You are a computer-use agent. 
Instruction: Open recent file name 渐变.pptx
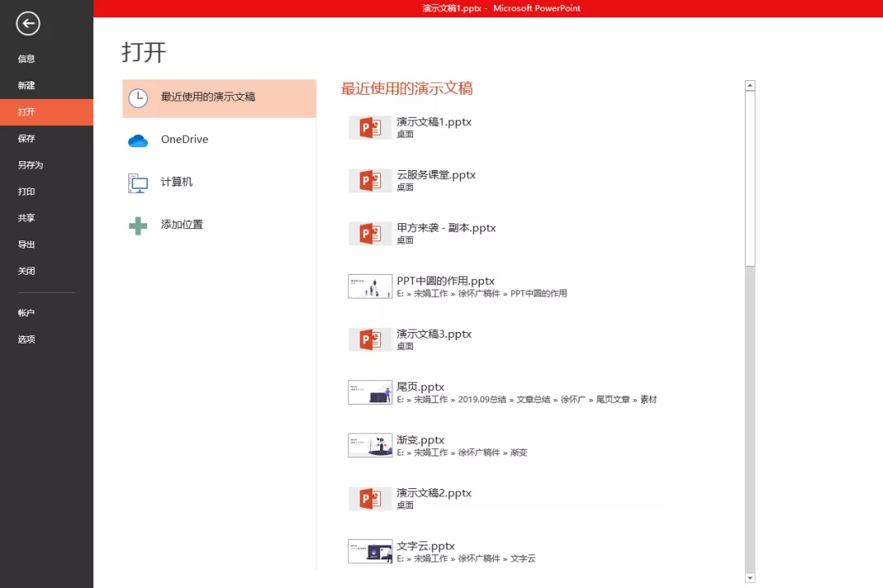tap(420, 440)
